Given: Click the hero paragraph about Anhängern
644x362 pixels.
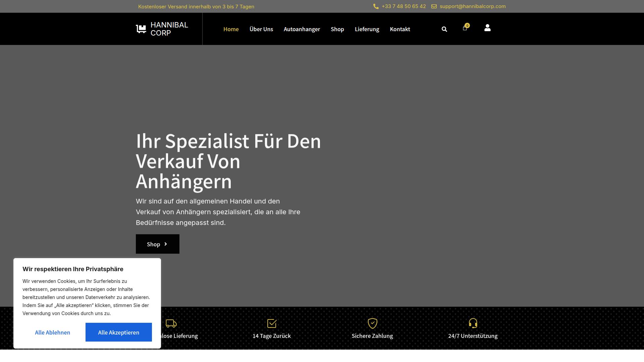Looking at the screenshot, I should (x=218, y=212).
